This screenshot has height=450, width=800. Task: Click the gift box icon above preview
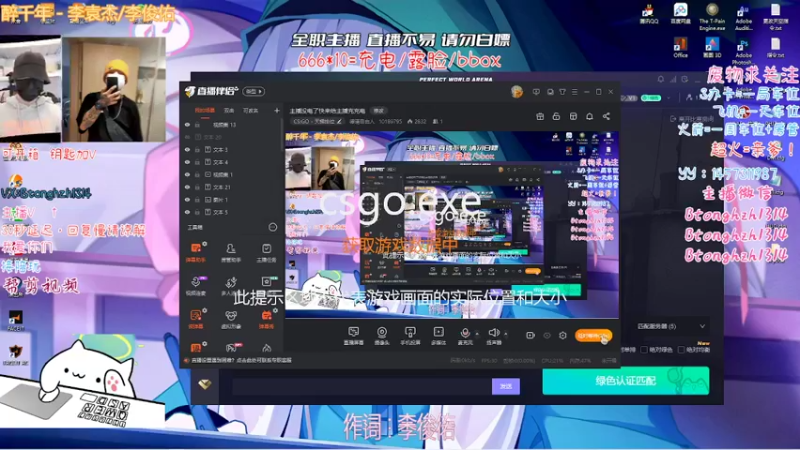(x=540, y=116)
